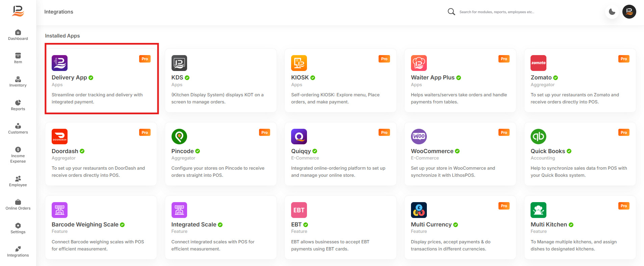This screenshot has width=644, height=266.
Task: Focus the modules search field
Action: [496, 12]
